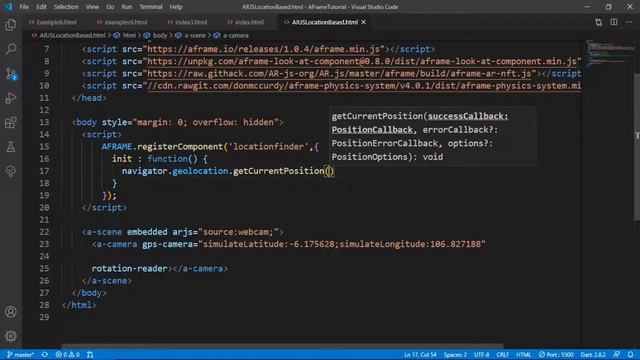Open the body breadcrumb dropdown
The height and width of the screenshot is (360, 640).
[160, 36]
